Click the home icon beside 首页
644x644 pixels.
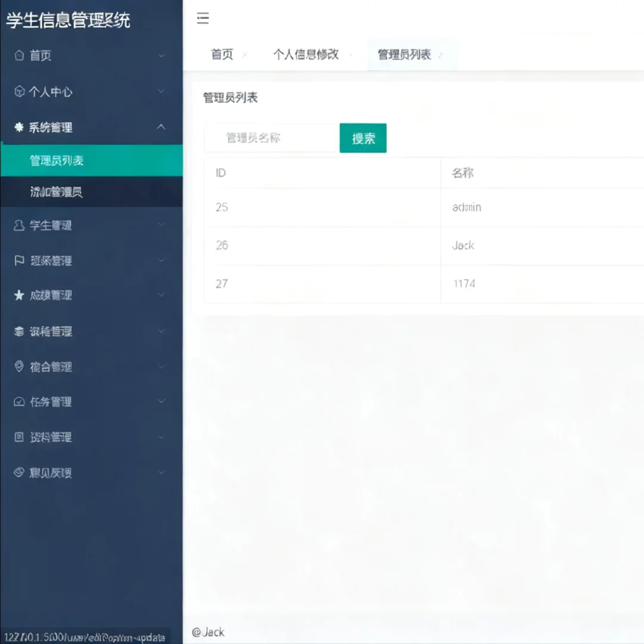[18, 55]
